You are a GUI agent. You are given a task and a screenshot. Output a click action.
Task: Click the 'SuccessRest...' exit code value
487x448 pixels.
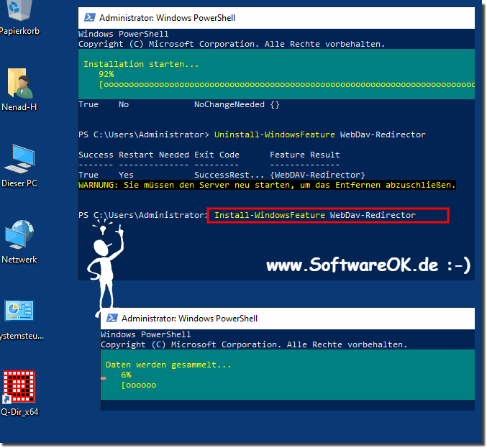pyautogui.click(x=229, y=175)
